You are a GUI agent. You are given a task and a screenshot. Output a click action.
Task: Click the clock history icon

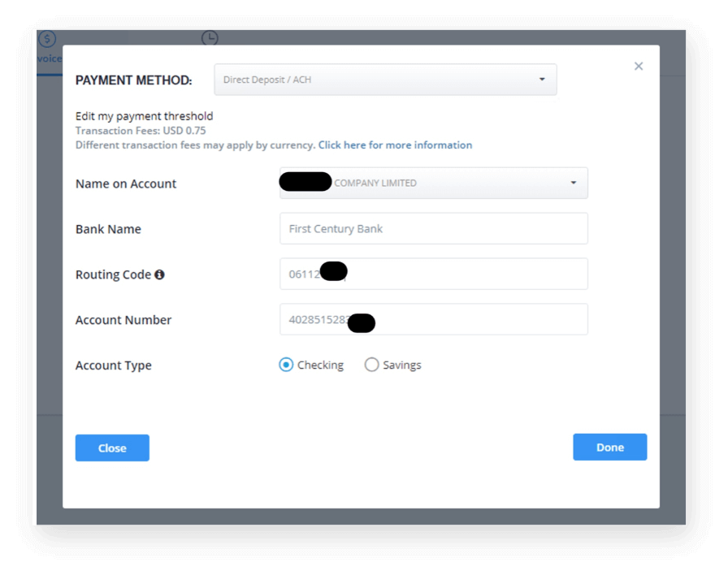click(210, 38)
